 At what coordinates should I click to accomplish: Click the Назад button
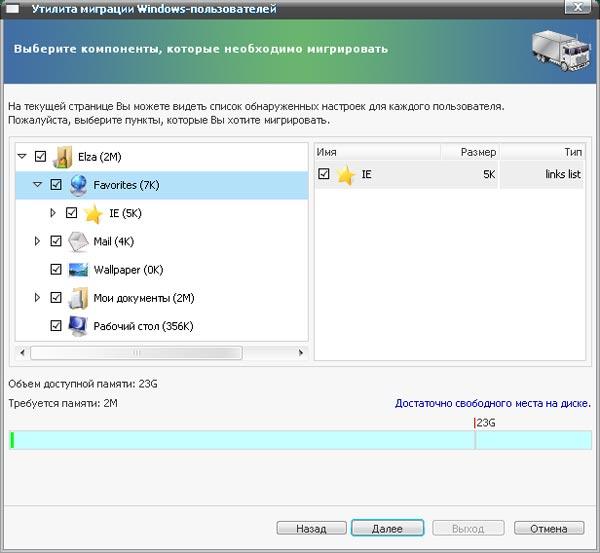pyautogui.click(x=311, y=529)
